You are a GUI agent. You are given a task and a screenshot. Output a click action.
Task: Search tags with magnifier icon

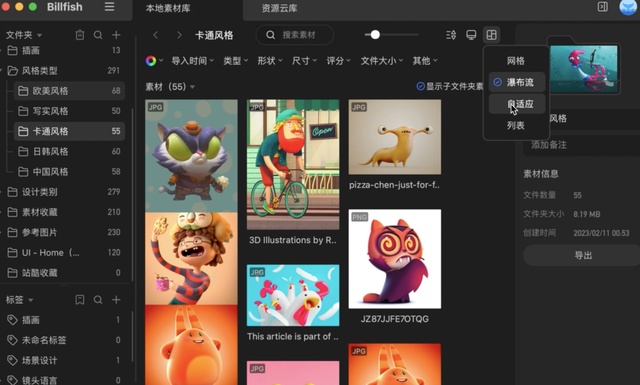[98, 300]
